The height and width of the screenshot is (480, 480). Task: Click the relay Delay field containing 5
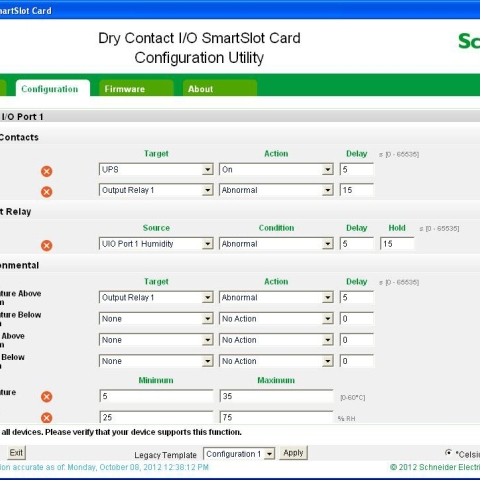point(357,244)
